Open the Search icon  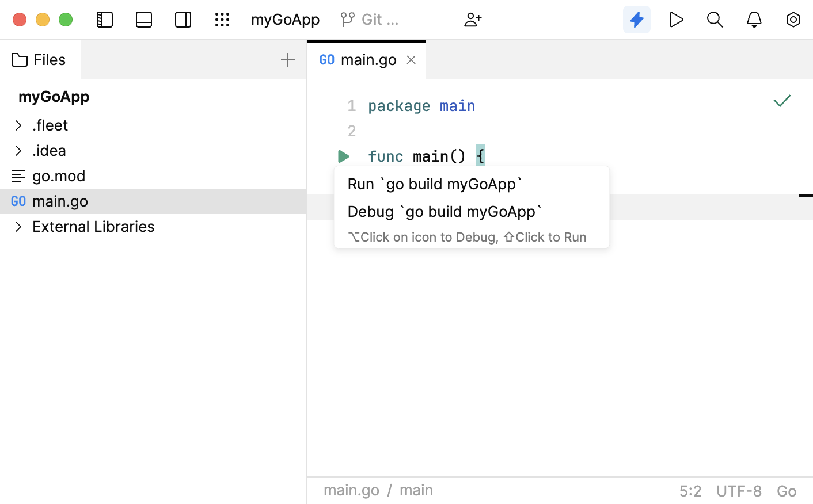pyautogui.click(x=715, y=19)
